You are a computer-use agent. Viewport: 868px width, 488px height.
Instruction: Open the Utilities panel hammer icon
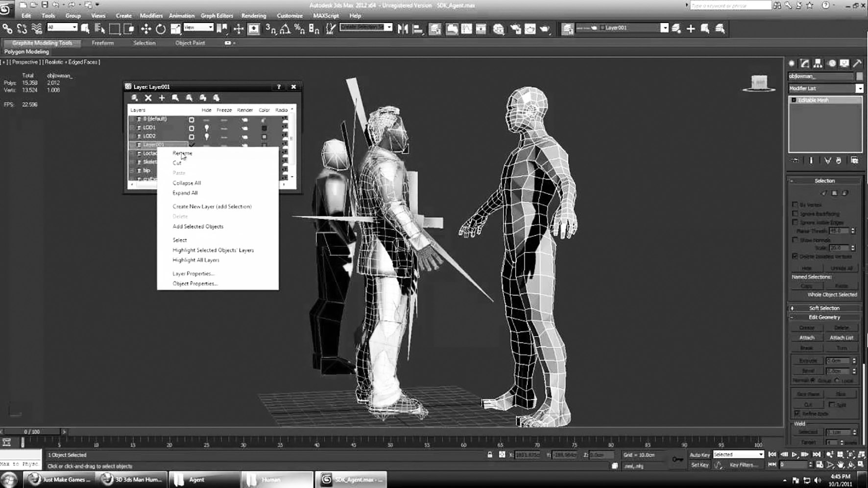857,64
